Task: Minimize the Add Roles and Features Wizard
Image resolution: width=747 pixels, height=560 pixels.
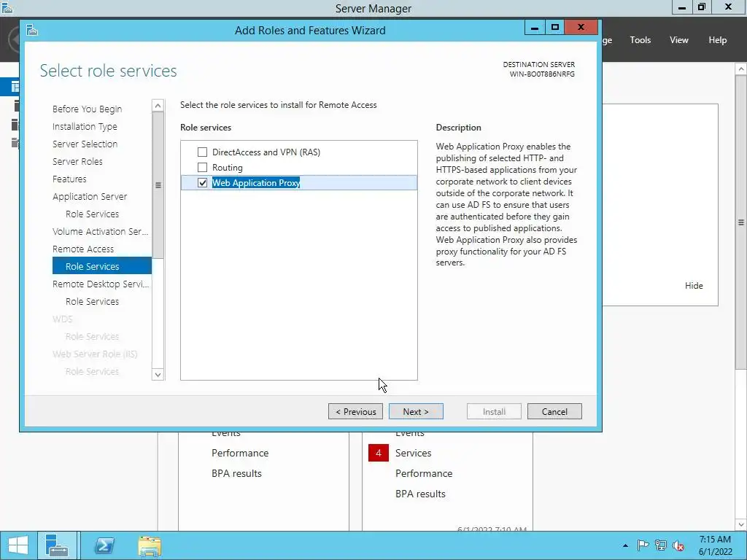Action: (x=535, y=27)
